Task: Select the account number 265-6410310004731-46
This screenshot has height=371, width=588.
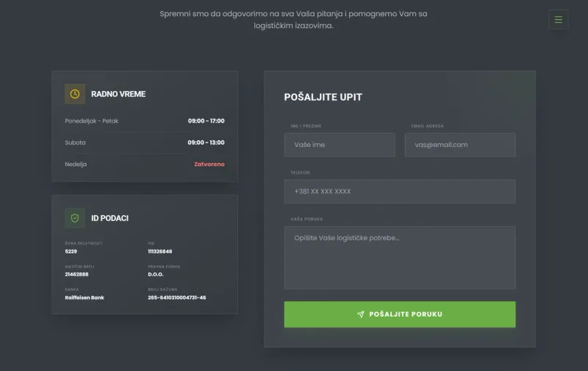Action: tap(177, 298)
